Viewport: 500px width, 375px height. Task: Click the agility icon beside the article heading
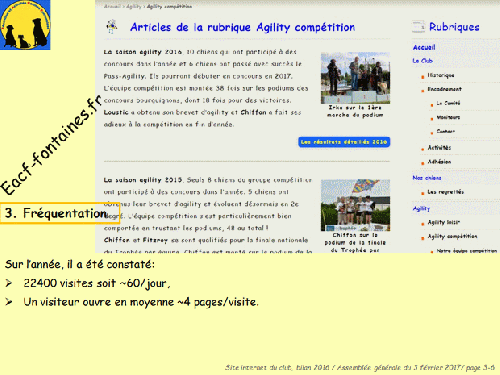coord(112,27)
